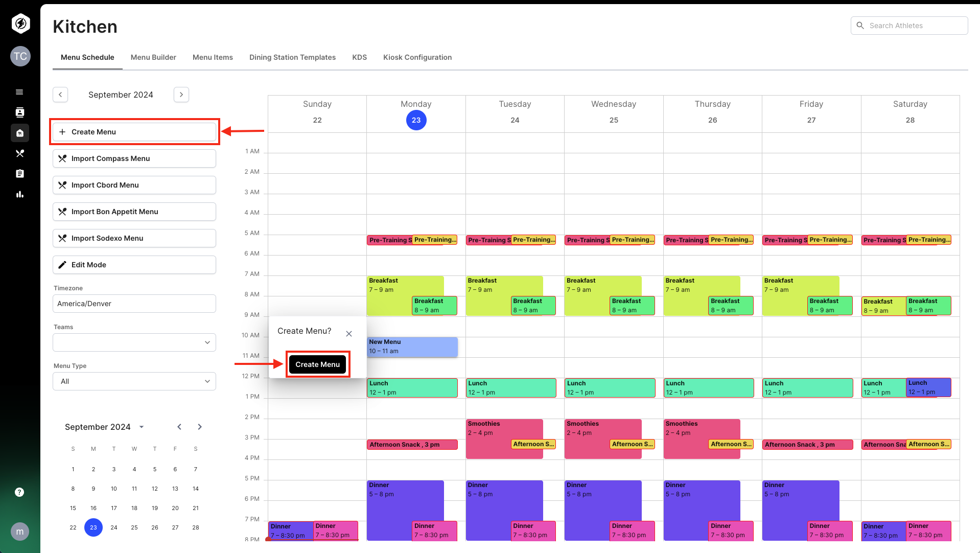Switch to the Menu Builder tab
This screenshot has width=980, height=553.
coord(153,57)
